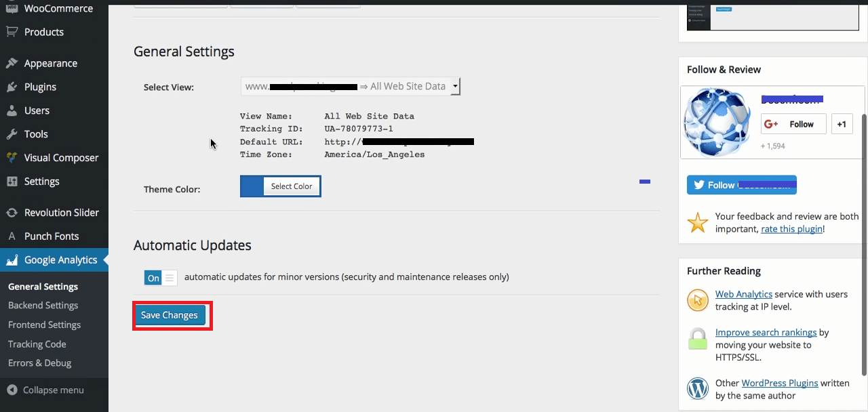Click the 'Follow & Review' heading

tap(724, 69)
